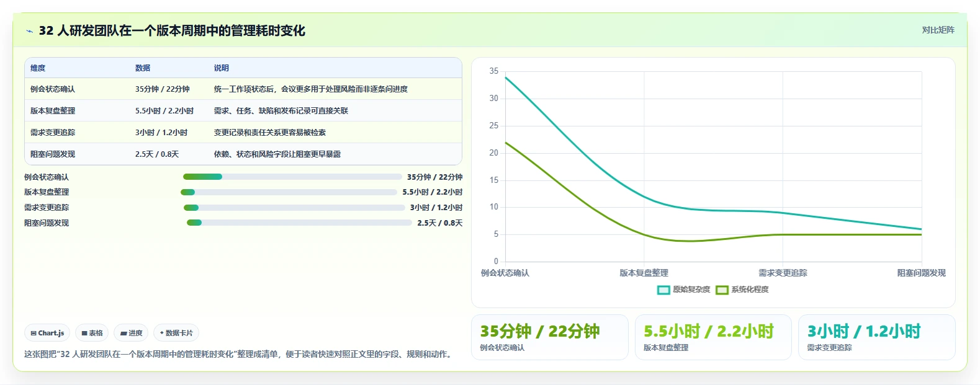Select the Chart.js tag chip
Screen dimensions: 980x385
[47, 333]
